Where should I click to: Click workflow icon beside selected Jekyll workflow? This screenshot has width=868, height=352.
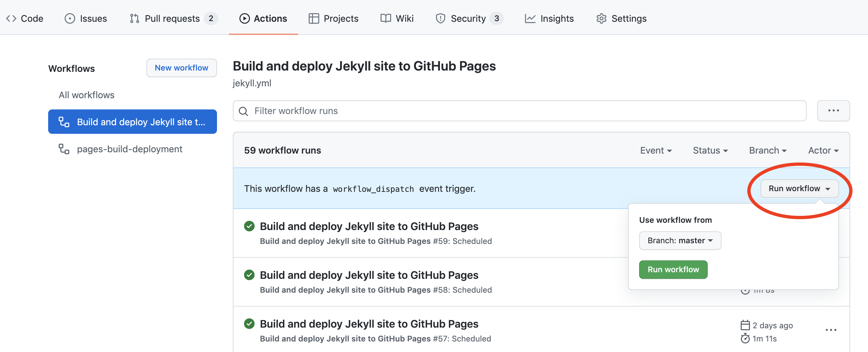click(64, 122)
